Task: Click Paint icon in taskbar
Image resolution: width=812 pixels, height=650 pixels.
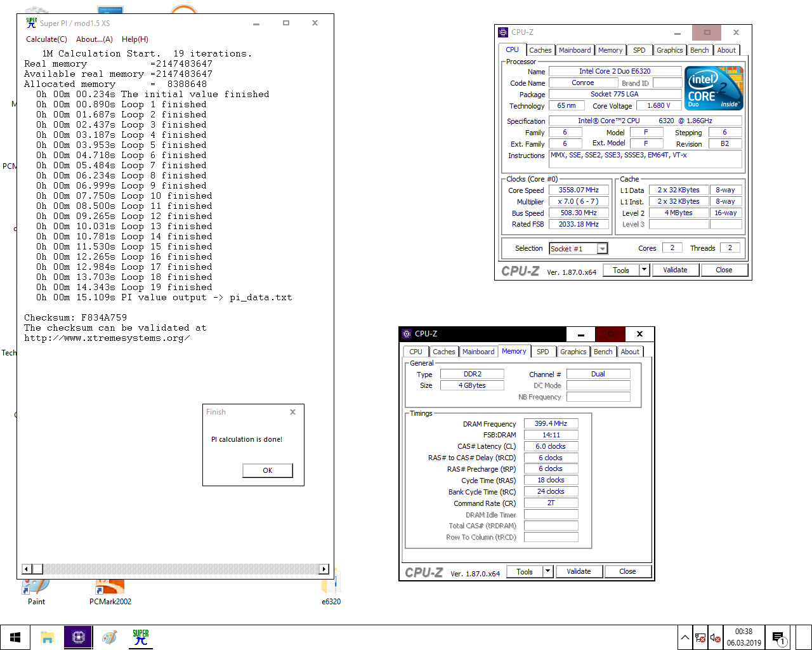Action: coord(109,637)
